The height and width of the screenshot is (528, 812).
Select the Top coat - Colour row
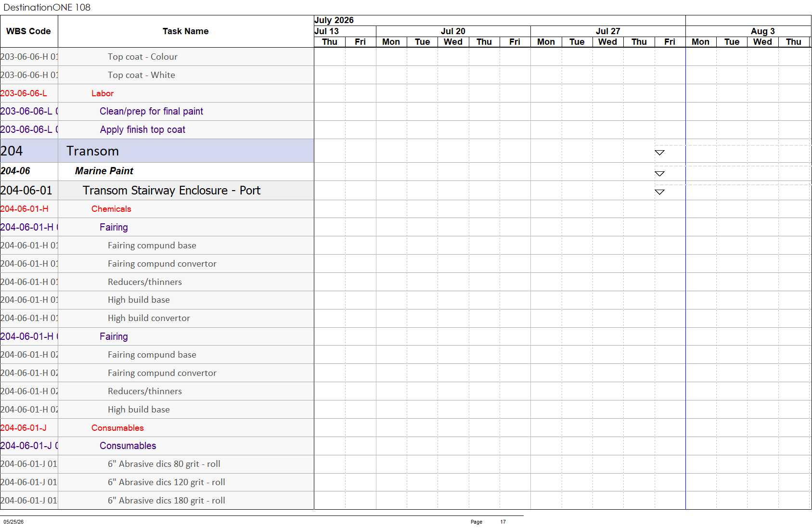click(x=157, y=57)
